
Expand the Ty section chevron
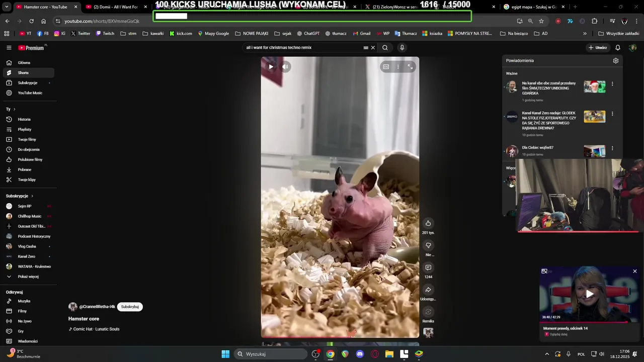(14, 109)
